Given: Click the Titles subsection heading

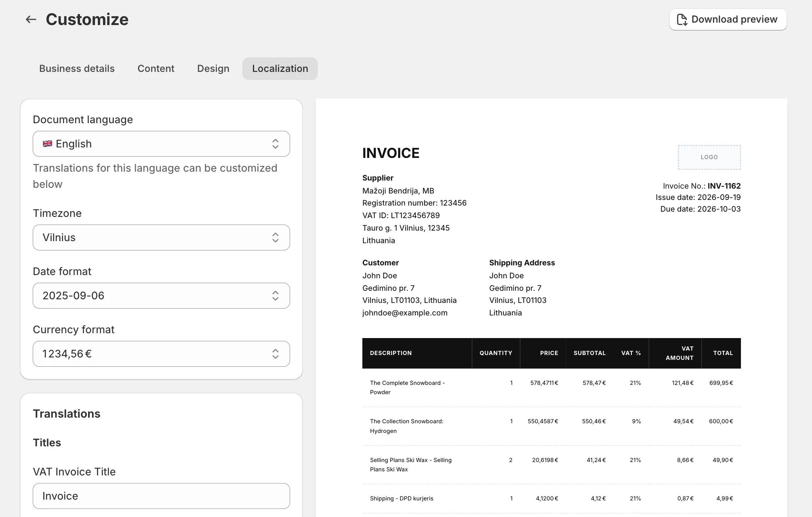Looking at the screenshot, I should point(47,443).
